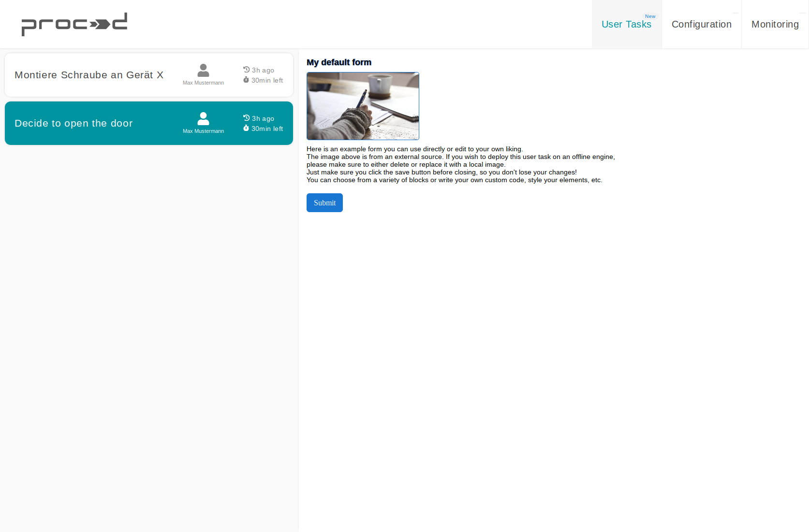
Task: Select the 'Decide to open the door' task
Action: pyautogui.click(x=74, y=123)
